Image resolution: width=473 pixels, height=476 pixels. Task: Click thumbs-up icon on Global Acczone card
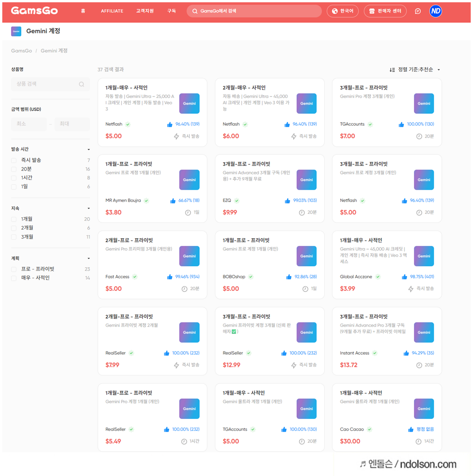pos(404,277)
